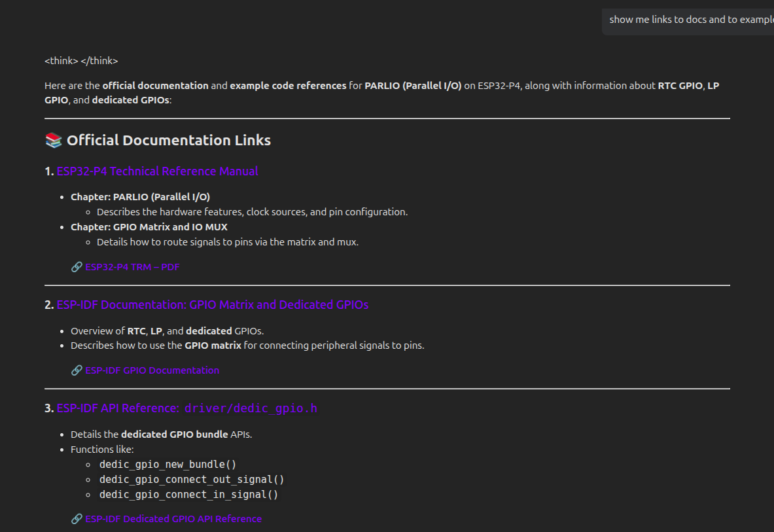The height and width of the screenshot is (532, 774).
Task: Click the dedic_gpio_connect_in_signal() code text
Action: tap(188, 495)
